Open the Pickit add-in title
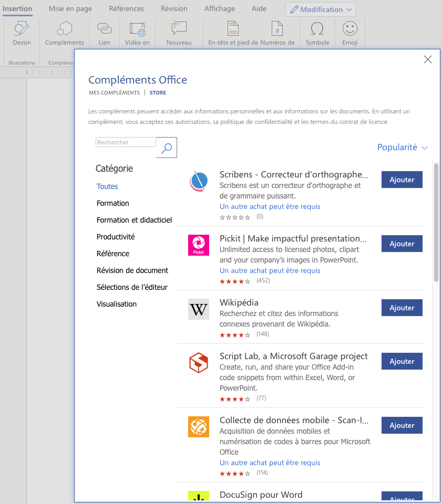The height and width of the screenshot is (504, 442). point(293,238)
